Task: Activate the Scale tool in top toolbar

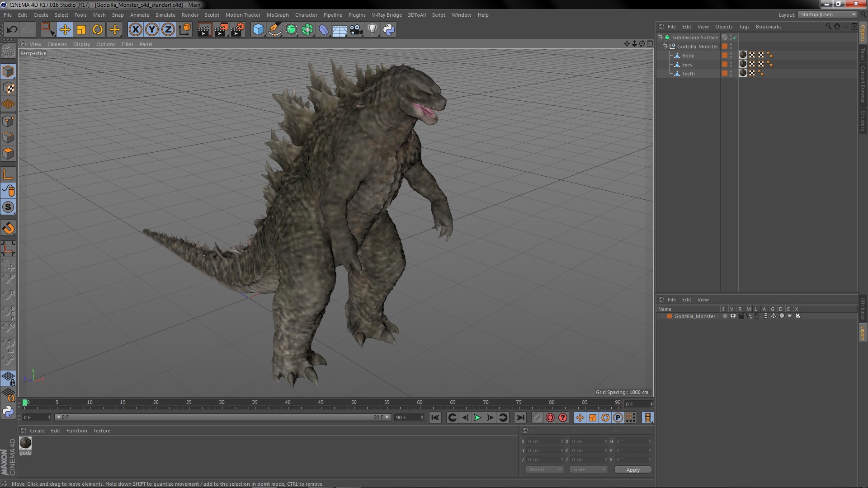Action: (x=81, y=30)
